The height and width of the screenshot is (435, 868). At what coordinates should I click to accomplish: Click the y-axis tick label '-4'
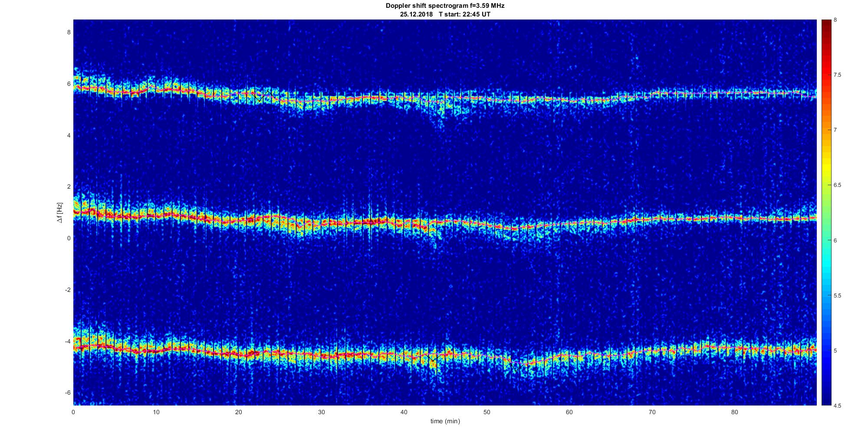pyautogui.click(x=67, y=341)
